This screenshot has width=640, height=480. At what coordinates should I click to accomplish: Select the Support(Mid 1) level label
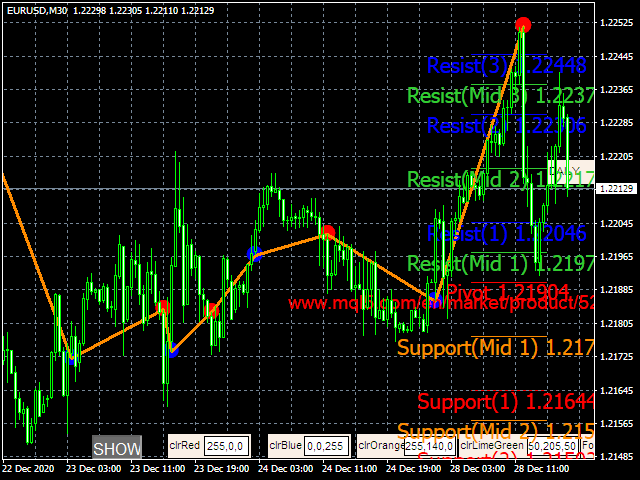(x=496, y=348)
